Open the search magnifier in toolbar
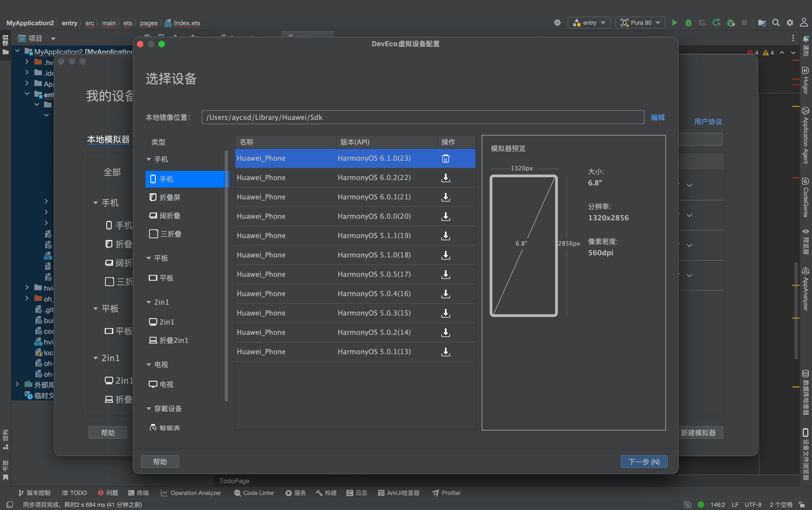812x510 pixels. tap(776, 23)
